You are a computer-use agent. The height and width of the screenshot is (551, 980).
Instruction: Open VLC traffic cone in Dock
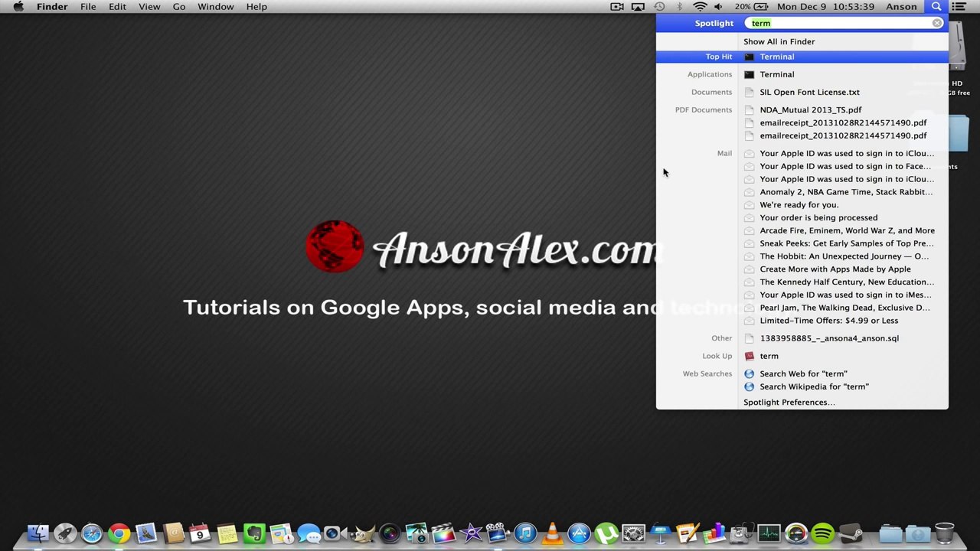[x=552, y=533]
